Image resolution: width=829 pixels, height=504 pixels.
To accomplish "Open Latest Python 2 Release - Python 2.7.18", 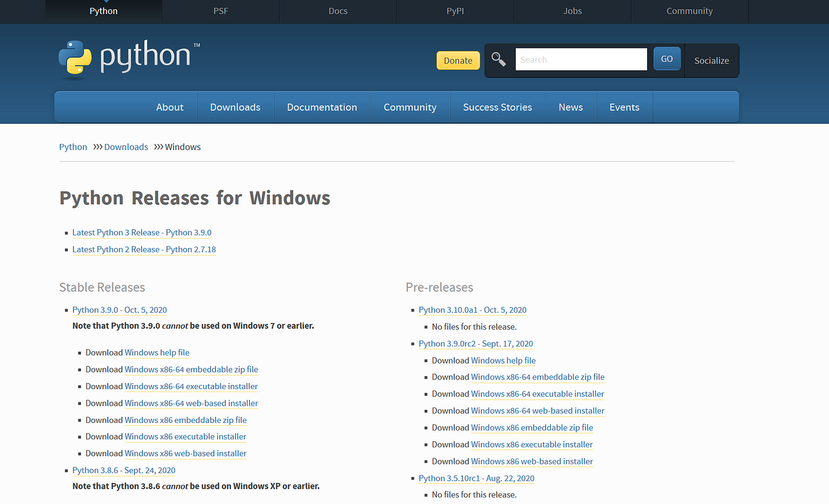I will [x=144, y=249].
